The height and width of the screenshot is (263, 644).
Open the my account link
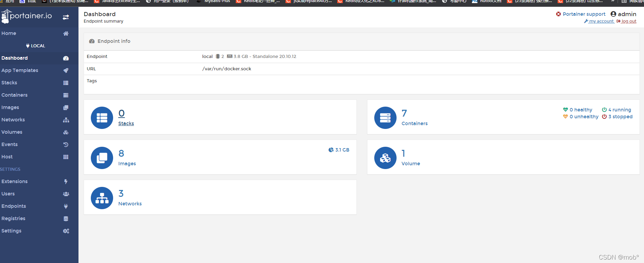tap(599, 21)
